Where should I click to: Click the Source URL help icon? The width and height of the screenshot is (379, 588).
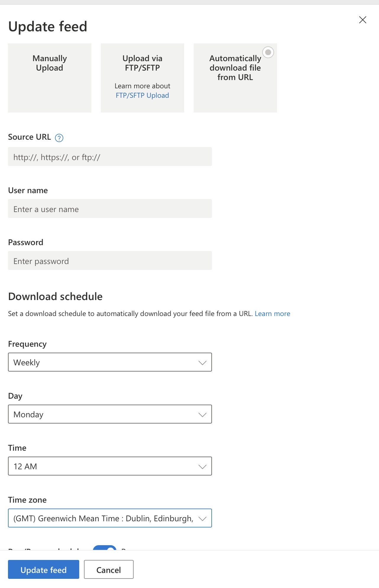tap(59, 138)
